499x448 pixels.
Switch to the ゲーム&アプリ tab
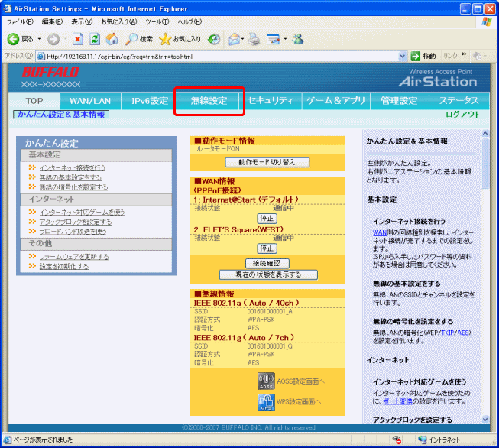pos(335,101)
